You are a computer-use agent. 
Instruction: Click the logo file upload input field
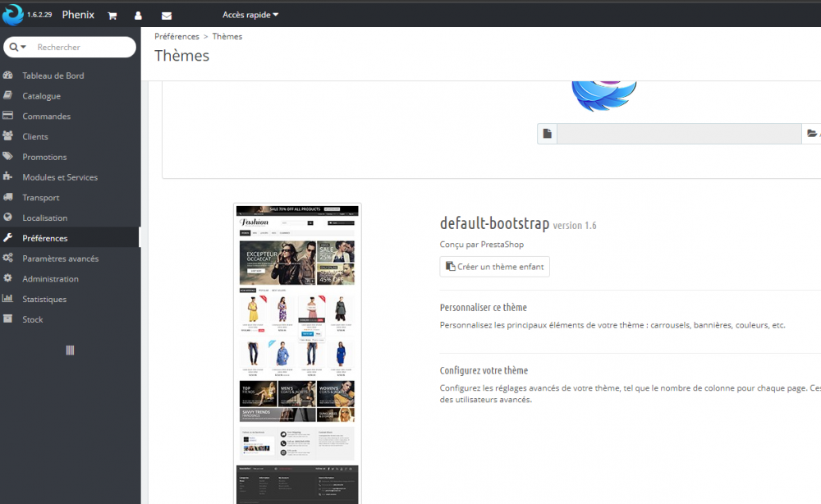coord(679,134)
